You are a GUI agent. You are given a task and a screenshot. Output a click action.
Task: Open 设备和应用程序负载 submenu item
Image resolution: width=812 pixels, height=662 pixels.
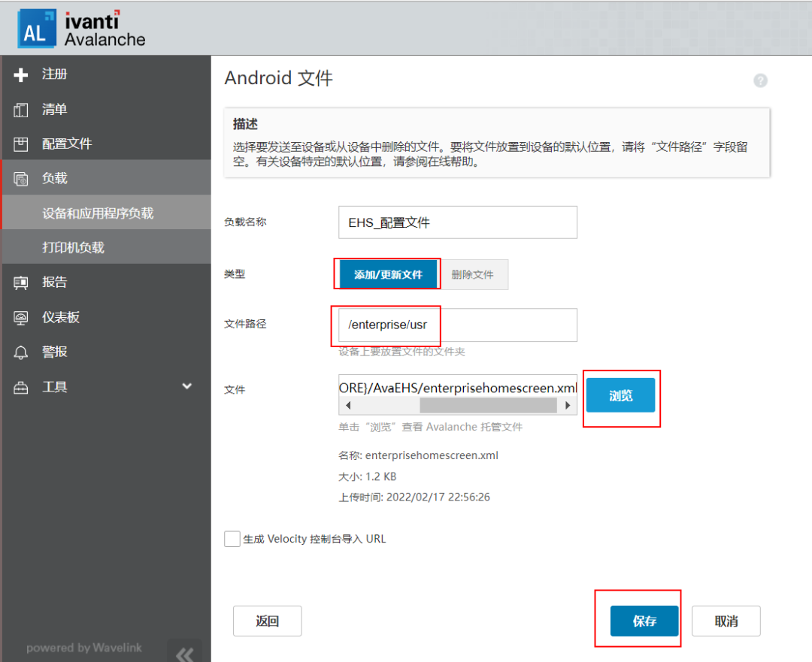(x=98, y=213)
